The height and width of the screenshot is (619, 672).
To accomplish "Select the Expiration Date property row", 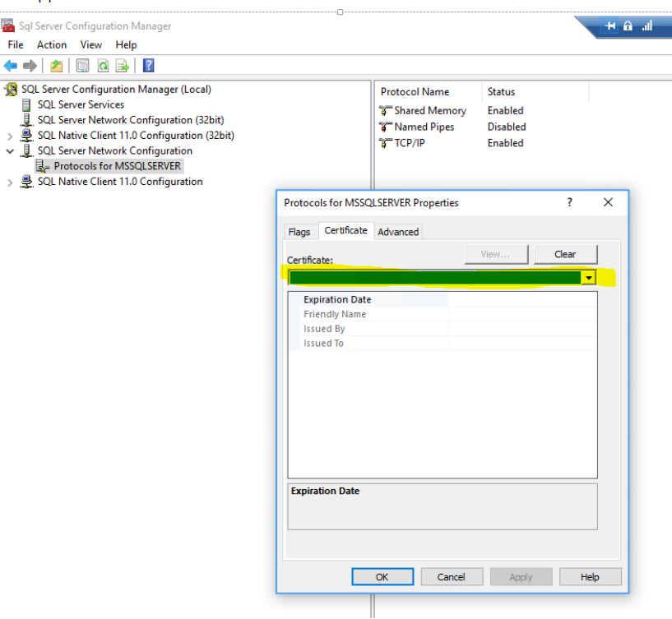I will tap(443, 299).
